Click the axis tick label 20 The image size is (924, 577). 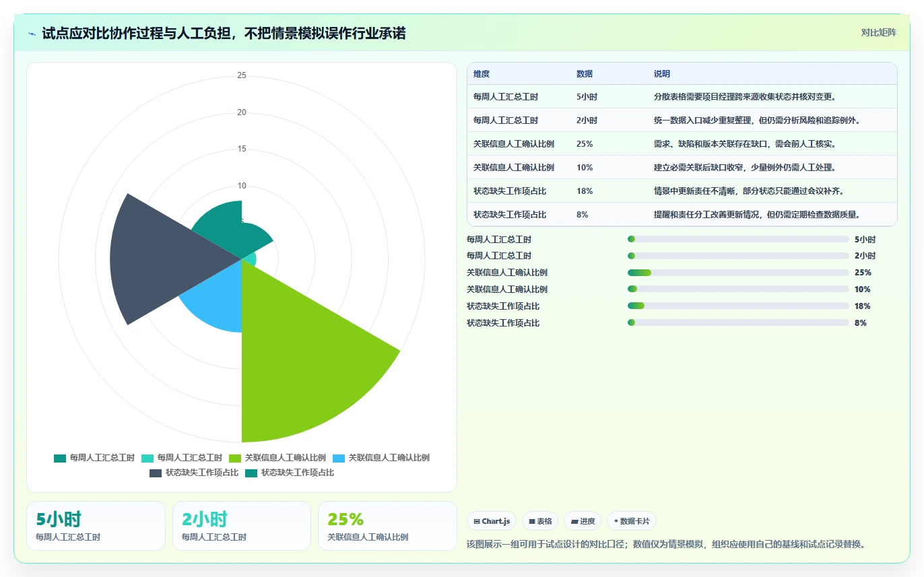[242, 112]
